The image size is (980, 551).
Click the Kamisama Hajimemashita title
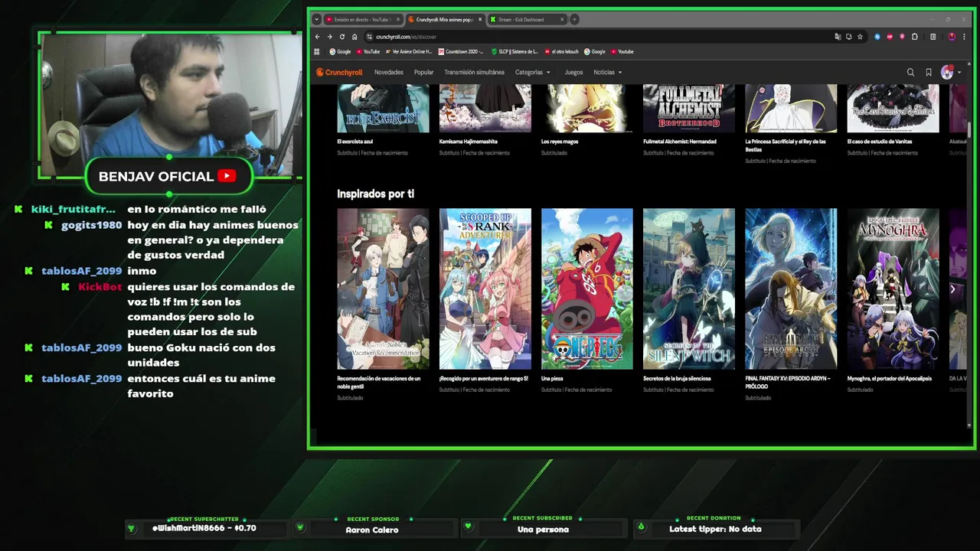click(x=468, y=142)
